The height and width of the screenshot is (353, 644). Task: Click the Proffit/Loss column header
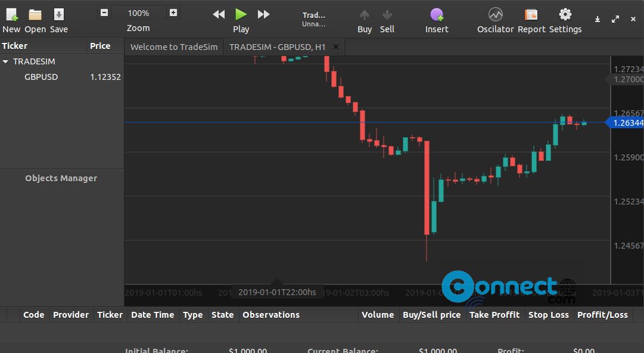(x=602, y=315)
